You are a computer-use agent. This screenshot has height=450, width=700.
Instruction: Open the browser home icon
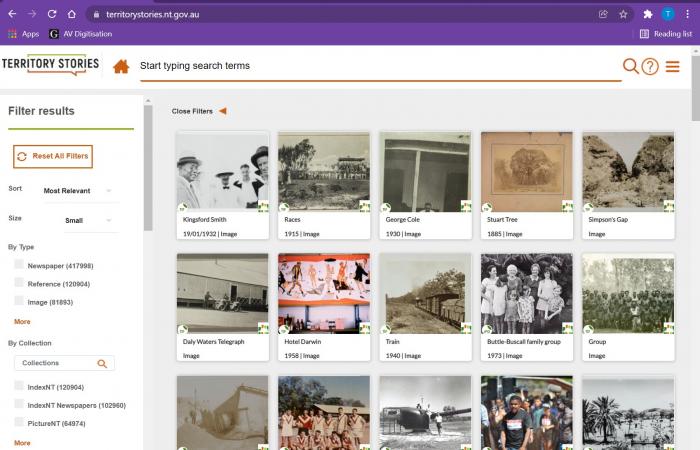[71, 14]
